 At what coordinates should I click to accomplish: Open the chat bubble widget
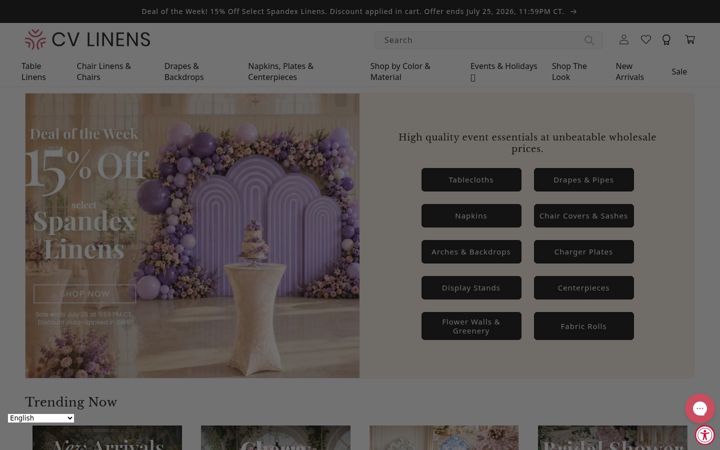700,408
